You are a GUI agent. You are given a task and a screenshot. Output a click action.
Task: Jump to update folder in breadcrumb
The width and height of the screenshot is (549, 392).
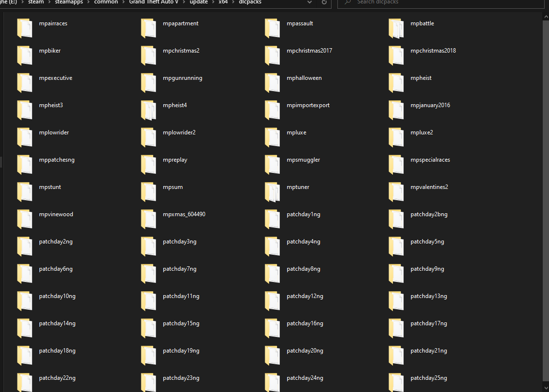tap(198, 2)
